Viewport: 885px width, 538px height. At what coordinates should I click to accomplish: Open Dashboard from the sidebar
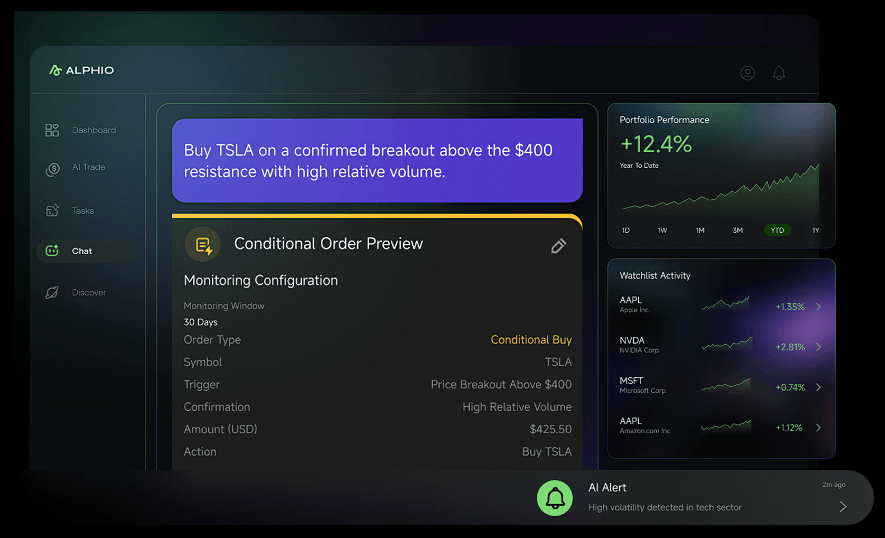pyautogui.click(x=94, y=130)
